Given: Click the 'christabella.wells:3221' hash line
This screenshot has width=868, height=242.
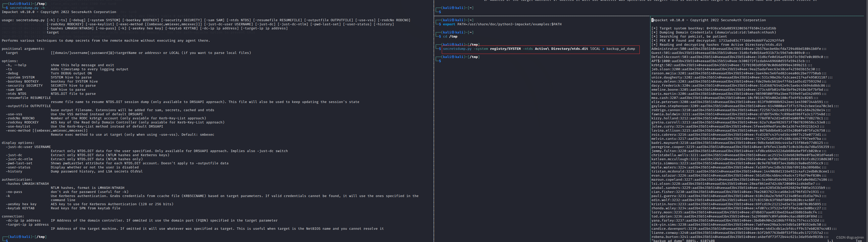Looking at the screenshot, I should pyautogui.click(x=745, y=155).
